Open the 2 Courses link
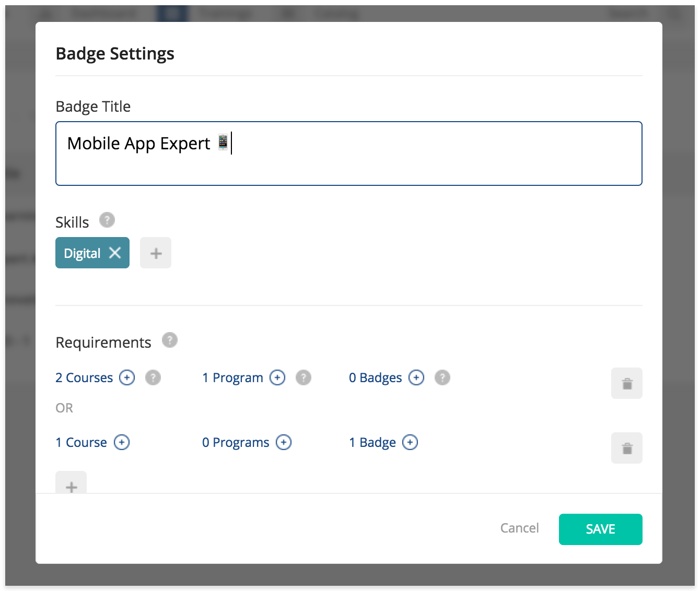Viewport: 700px width, 591px height. click(x=84, y=378)
